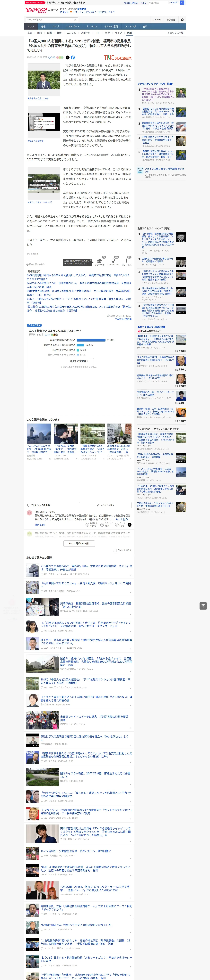Open マイページ link
This screenshot has height=980, width=210.
[x=157, y=20]
